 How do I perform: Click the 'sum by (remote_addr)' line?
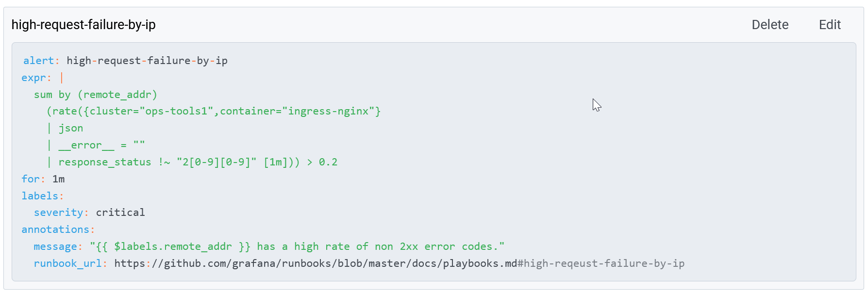click(96, 95)
